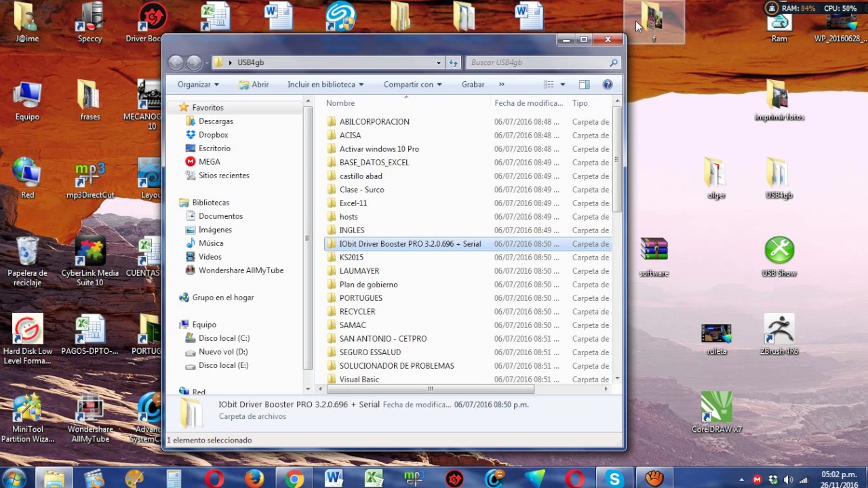868x488 pixels.
Task: Click the Buscar USB4gb search field
Action: coord(543,62)
